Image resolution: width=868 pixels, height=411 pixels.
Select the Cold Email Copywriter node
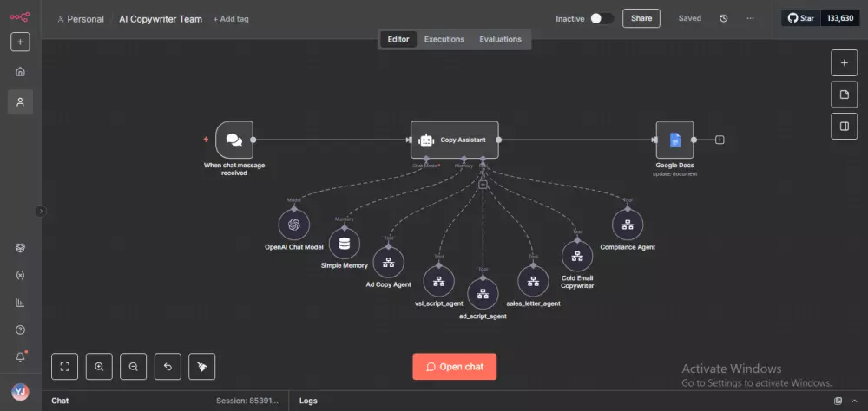(x=577, y=256)
